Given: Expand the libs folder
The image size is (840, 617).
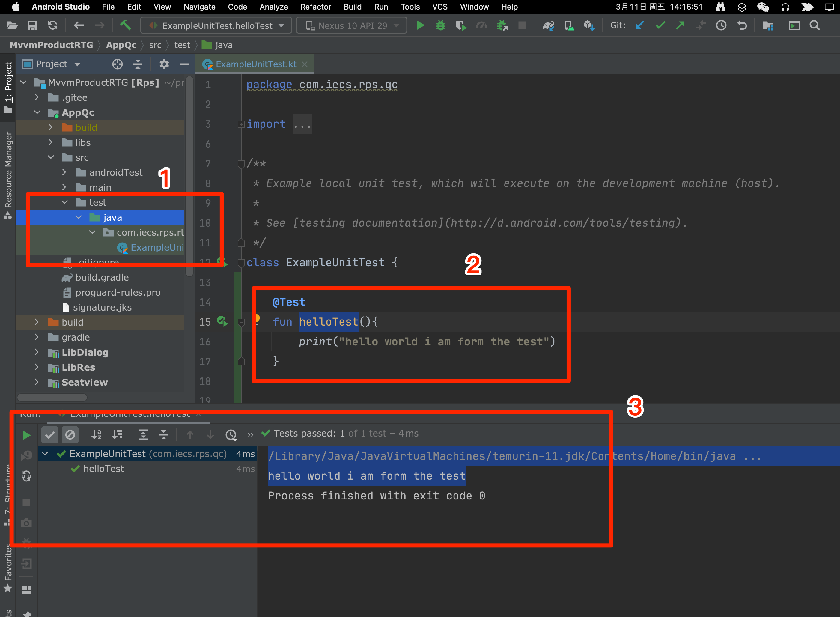Looking at the screenshot, I should (x=50, y=142).
